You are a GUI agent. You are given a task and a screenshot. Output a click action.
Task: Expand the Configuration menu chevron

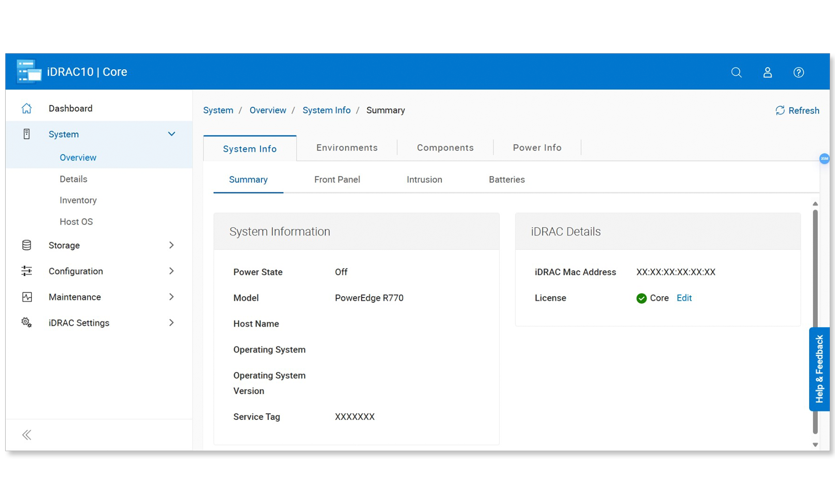[x=172, y=271]
